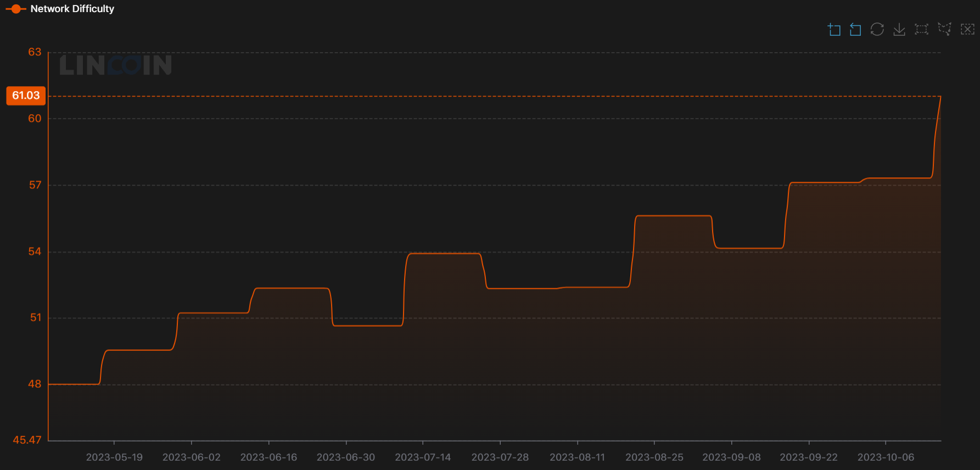Image resolution: width=980 pixels, height=470 pixels.
Task: Click the 51 y-axis label
Action: click(36, 318)
